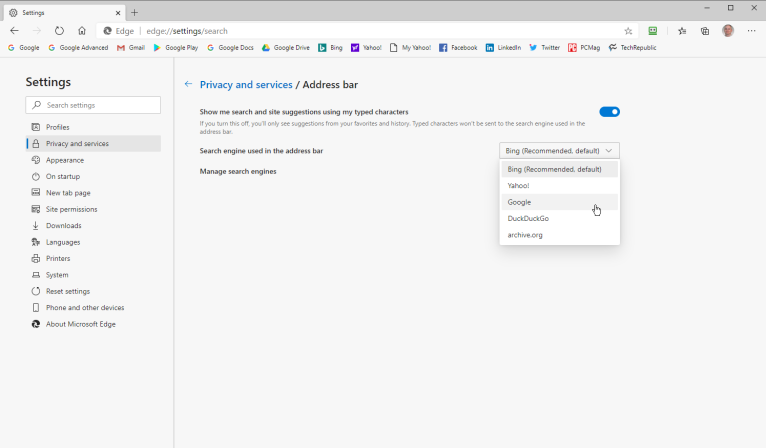
Task: Open a new tab with plus icon
Action: coord(134,13)
